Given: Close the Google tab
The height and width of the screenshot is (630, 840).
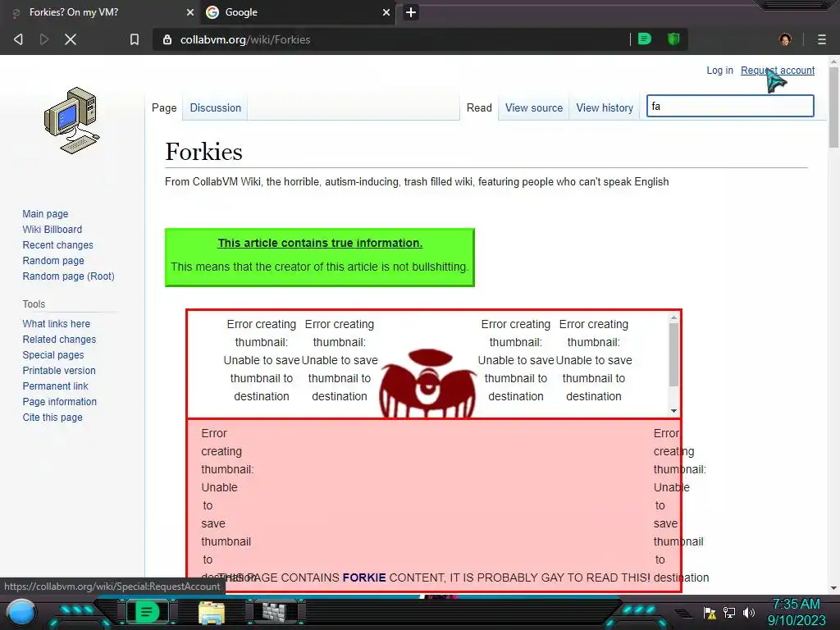Looking at the screenshot, I should (x=386, y=12).
